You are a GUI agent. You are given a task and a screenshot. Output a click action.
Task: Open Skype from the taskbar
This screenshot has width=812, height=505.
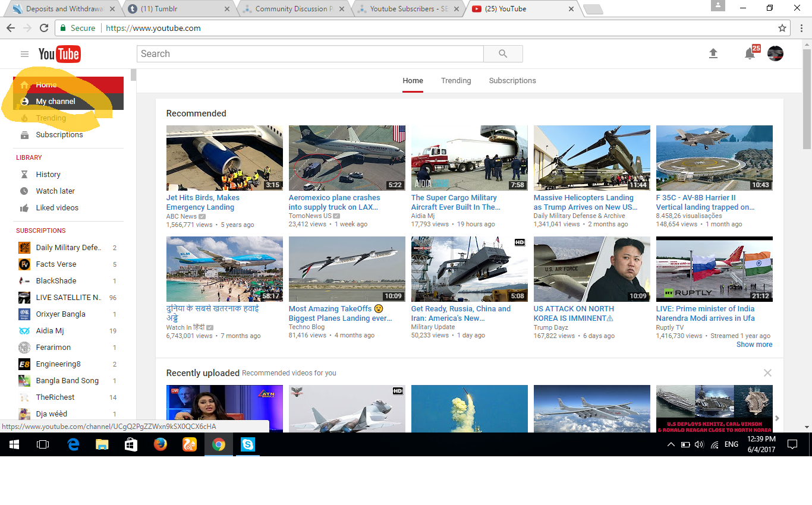pos(248,444)
